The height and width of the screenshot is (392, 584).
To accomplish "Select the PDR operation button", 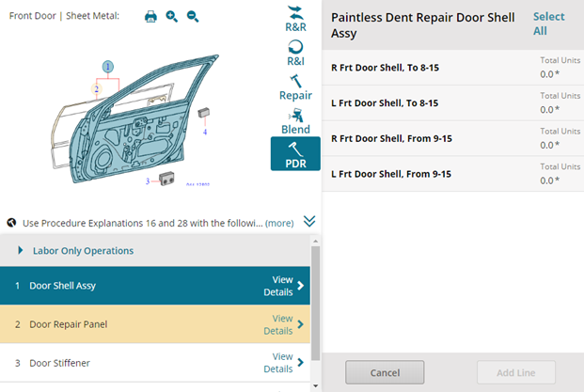I will tap(295, 154).
